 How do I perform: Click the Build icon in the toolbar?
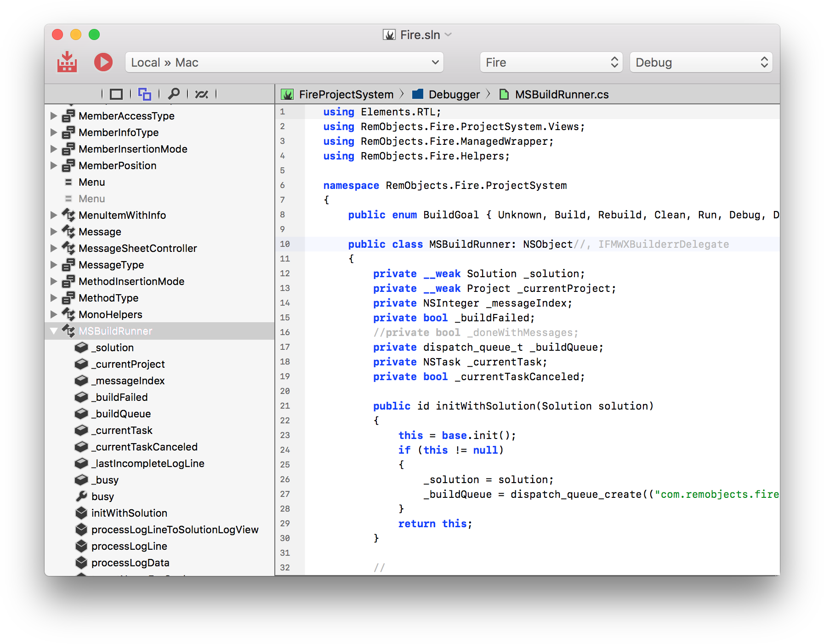click(x=67, y=62)
